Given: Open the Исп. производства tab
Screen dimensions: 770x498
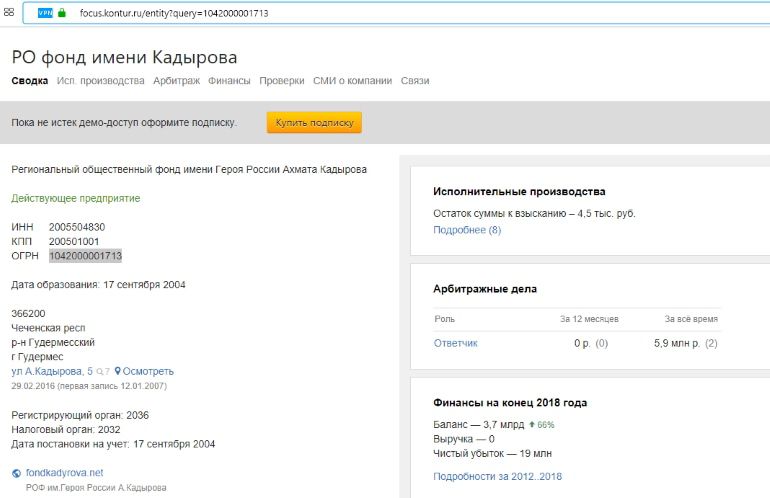Looking at the screenshot, I should pos(100,81).
